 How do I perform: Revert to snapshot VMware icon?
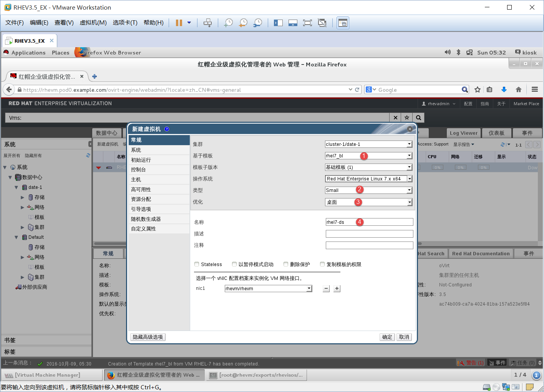[243, 23]
